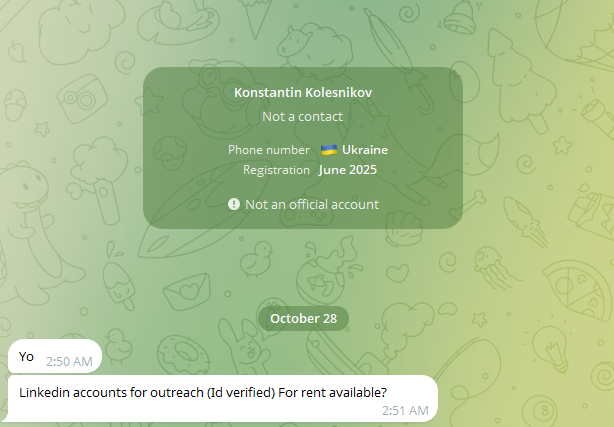Click the camera doodle in the background
Screen dimensions: 614x427
point(82,99)
